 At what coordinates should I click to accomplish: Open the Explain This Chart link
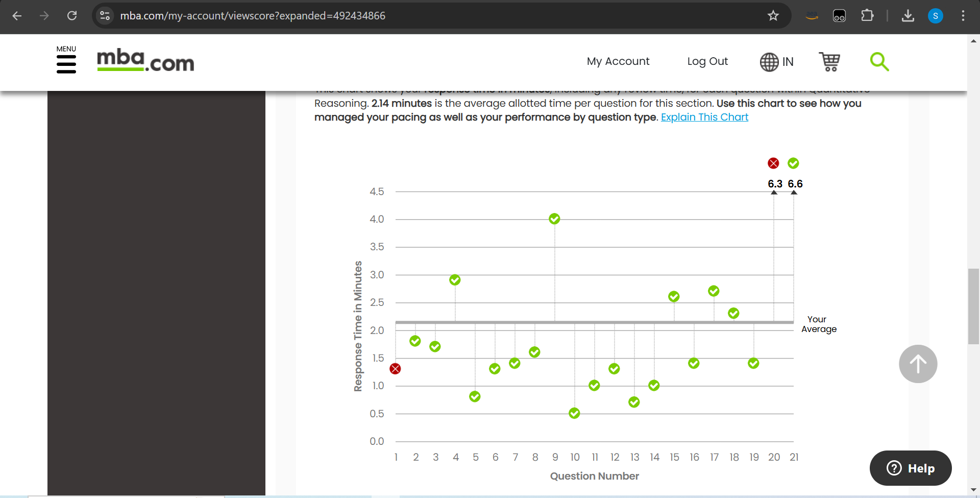[x=704, y=117]
